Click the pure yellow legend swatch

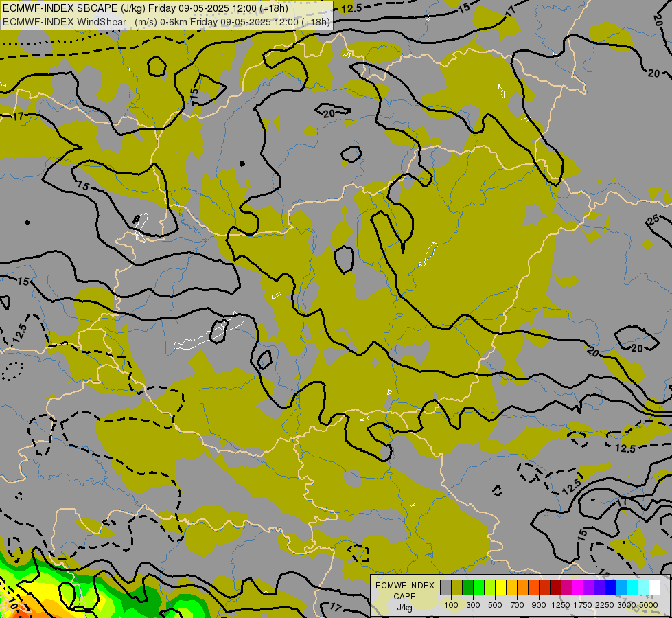(x=500, y=587)
